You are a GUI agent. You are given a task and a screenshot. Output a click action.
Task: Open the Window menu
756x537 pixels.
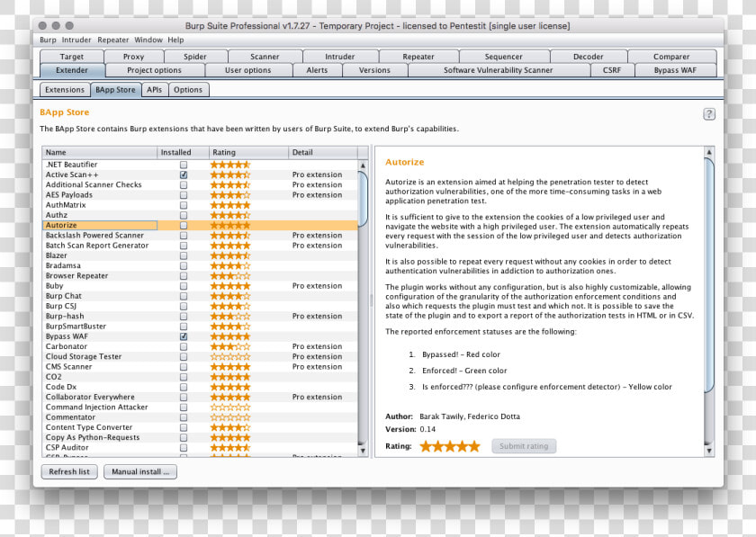pos(148,40)
